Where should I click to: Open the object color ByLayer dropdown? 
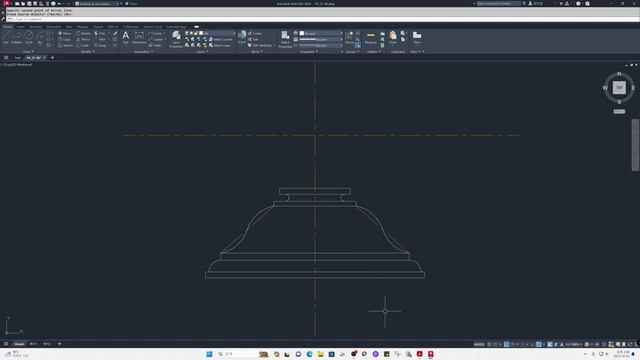(321, 33)
